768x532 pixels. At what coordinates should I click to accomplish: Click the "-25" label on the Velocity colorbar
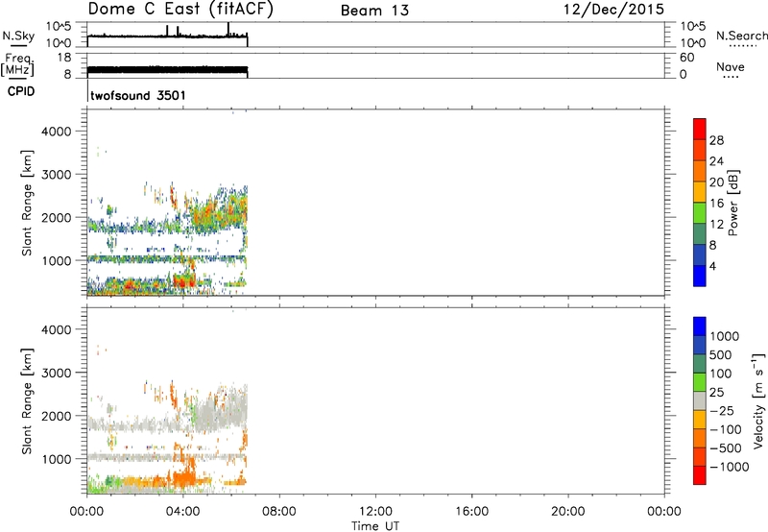click(x=722, y=411)
